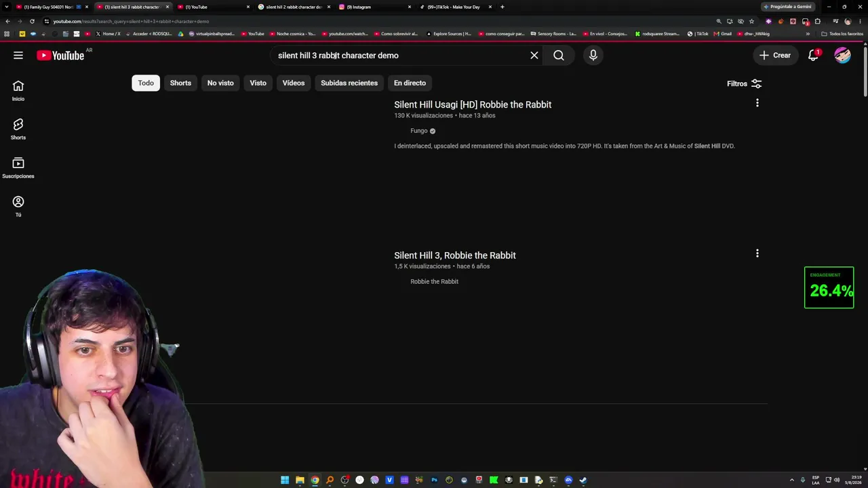868x488 pixels.
Task: Expand the Chrome tab search dropdown
Action: click(x=7, y=7)
